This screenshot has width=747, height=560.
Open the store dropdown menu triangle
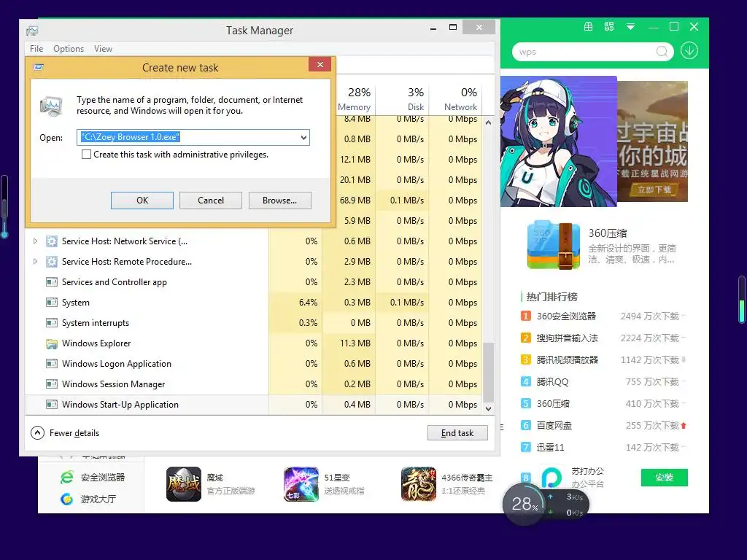click(x=630, y=27)
